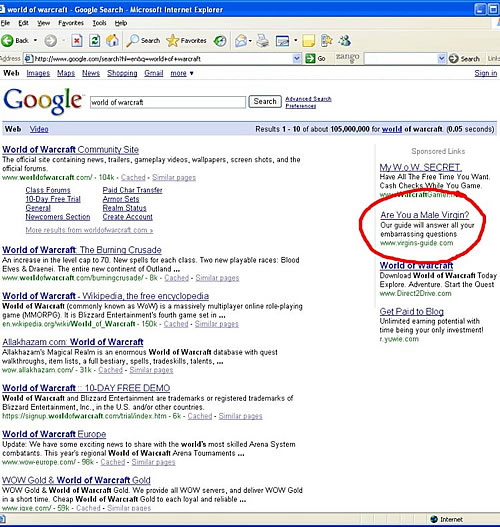Open the Tools menu
The height and width of the screenshot is (527, 500).
(99, 23)
